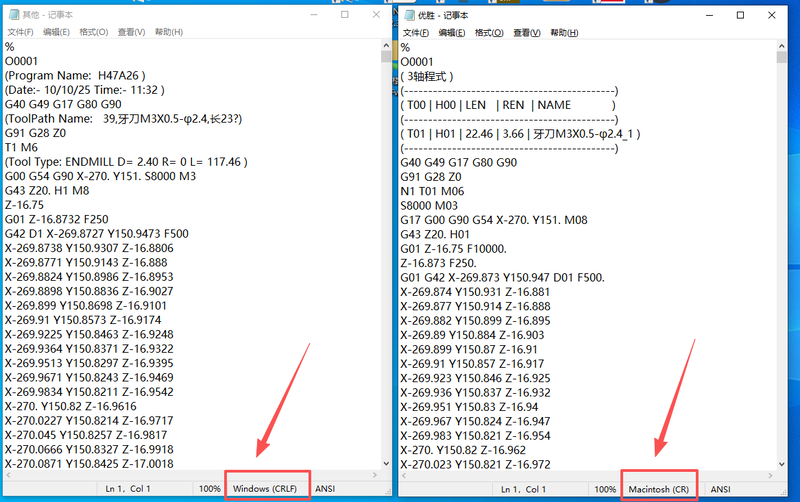
Task: Maximize the left 其他 Notepad window
Action: 345,15
